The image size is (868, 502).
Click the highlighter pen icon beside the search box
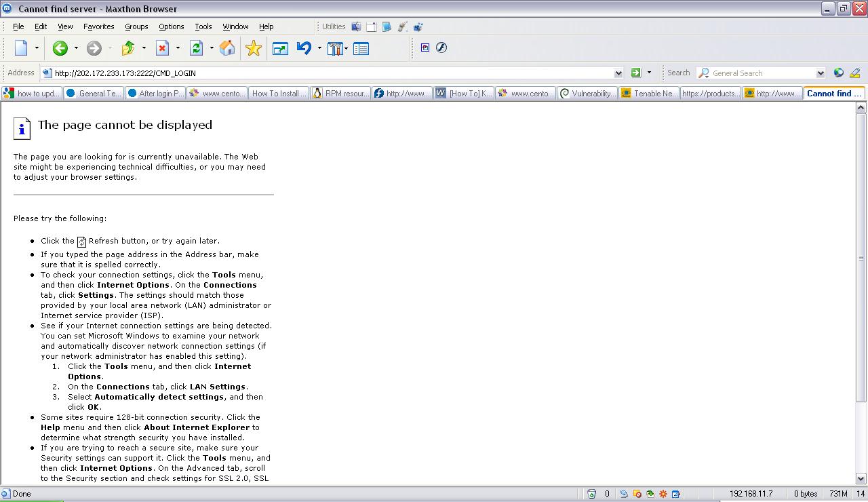pyautogui.click(x=854, y=73)
